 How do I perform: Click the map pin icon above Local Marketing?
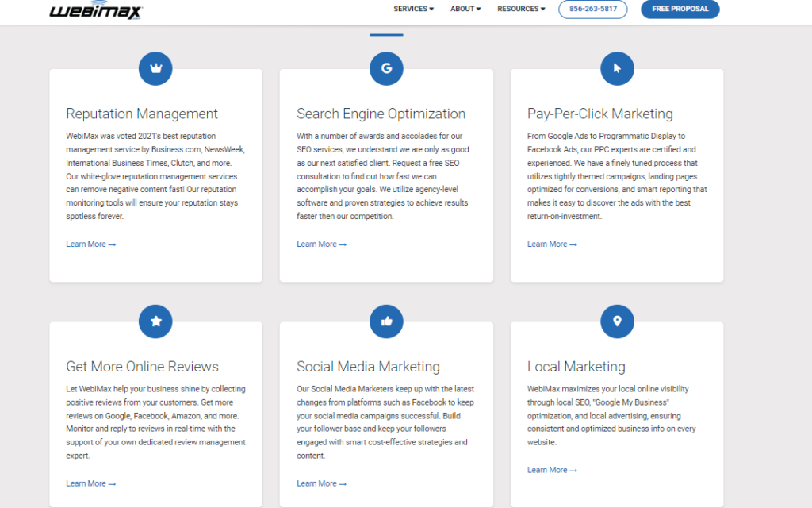coord(617,321)
